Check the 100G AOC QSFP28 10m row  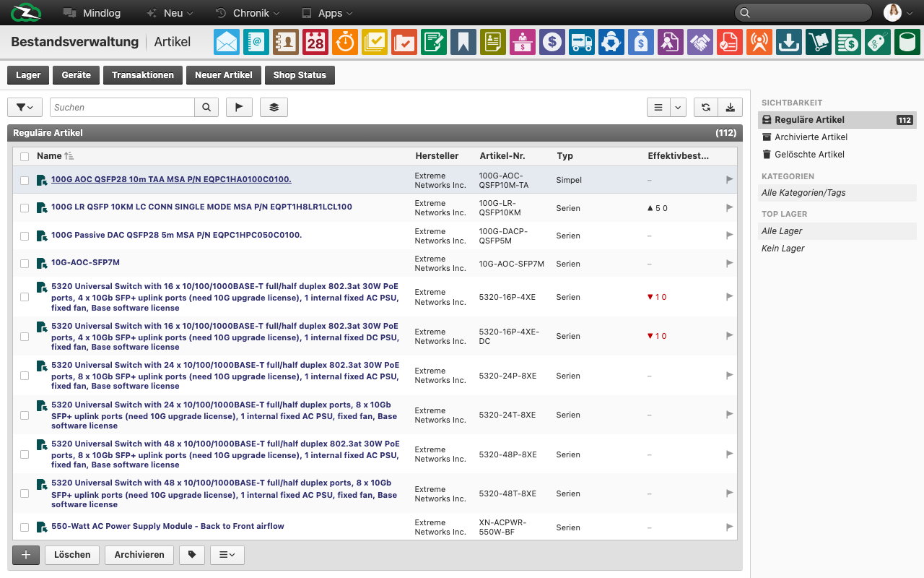tap(25, 180)
